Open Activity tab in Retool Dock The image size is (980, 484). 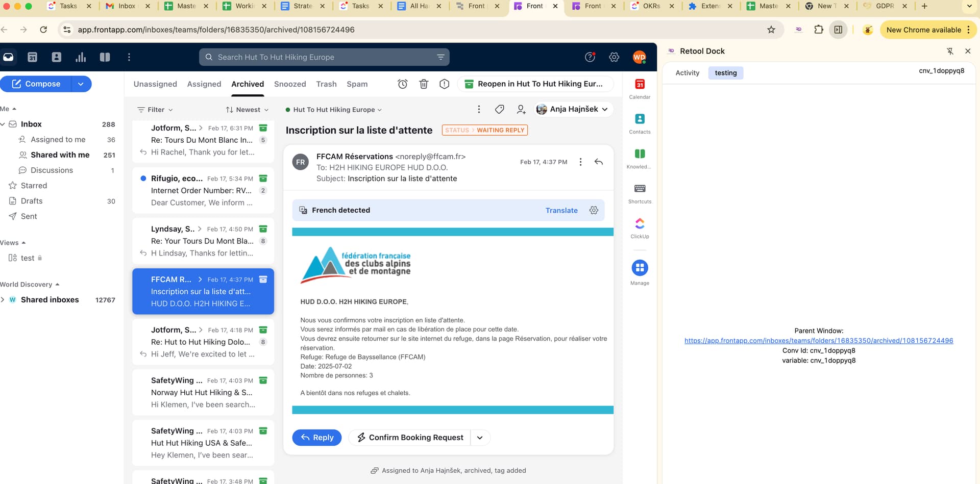coord(688,73)
